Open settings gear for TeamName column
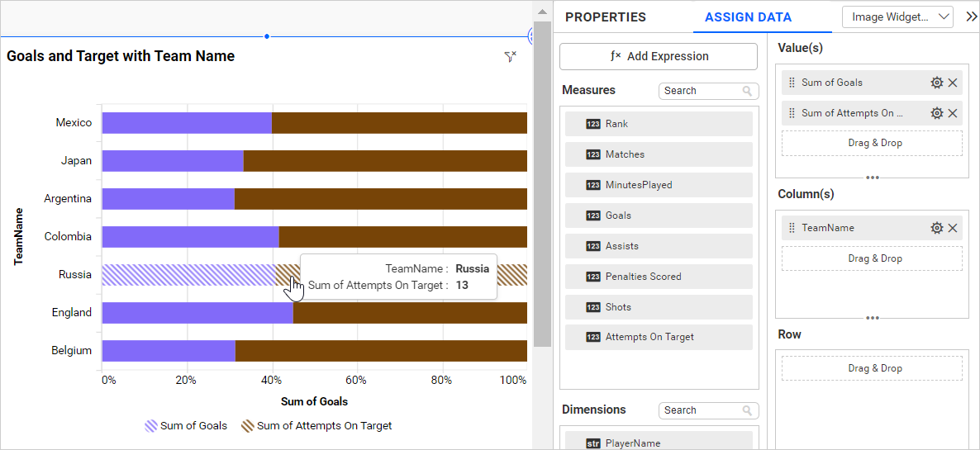Image resolution: width=980 pixels, height=450 pixels. 936,228
